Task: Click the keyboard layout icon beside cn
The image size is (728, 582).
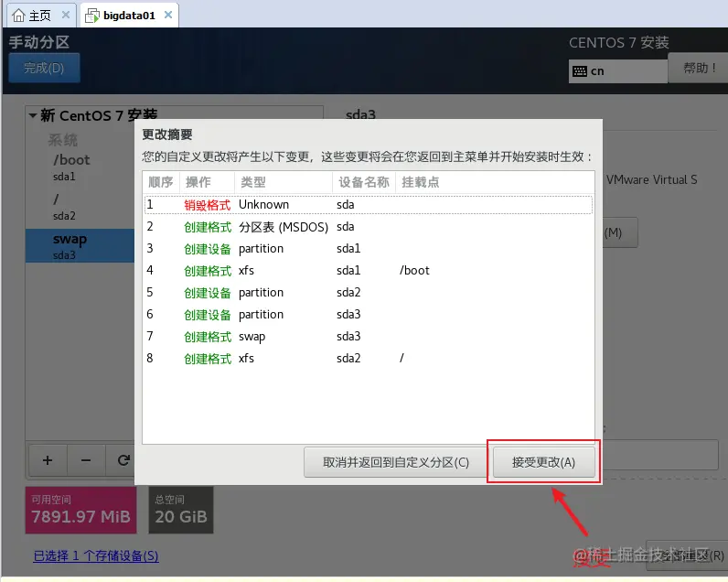Action: tap(580, 71)
